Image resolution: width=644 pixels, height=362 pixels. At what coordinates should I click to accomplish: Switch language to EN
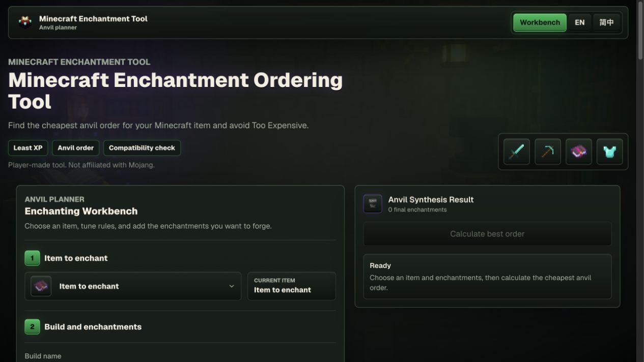(x=579, y=22)
